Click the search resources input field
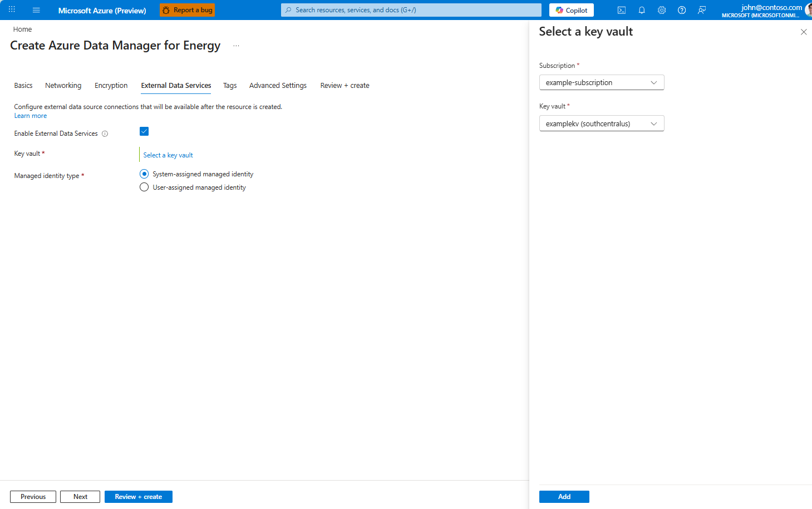The width and height of the screenshot is (812, 509). click(x=411, y=9)
